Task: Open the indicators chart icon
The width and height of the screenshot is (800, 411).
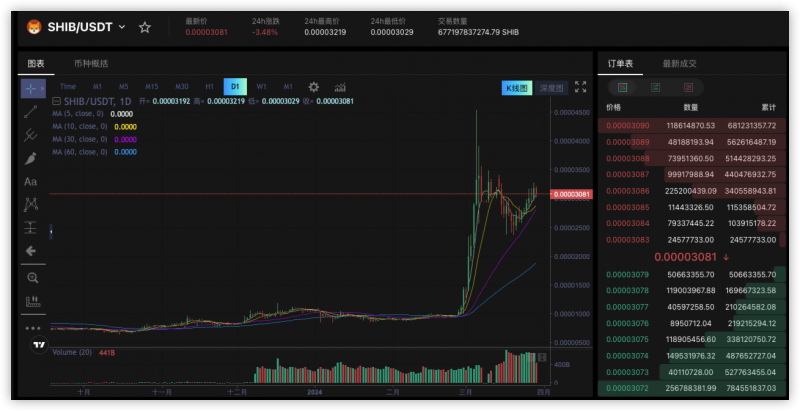Action: 340,87
